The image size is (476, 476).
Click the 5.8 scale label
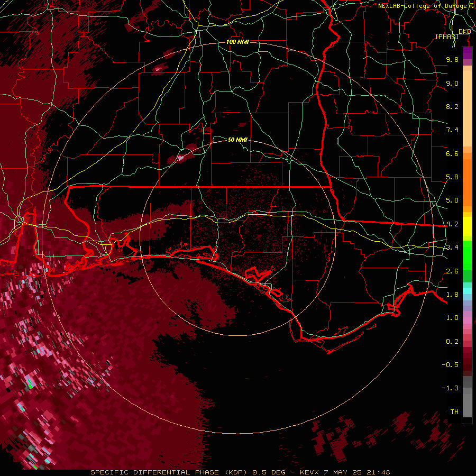(452, 177)
